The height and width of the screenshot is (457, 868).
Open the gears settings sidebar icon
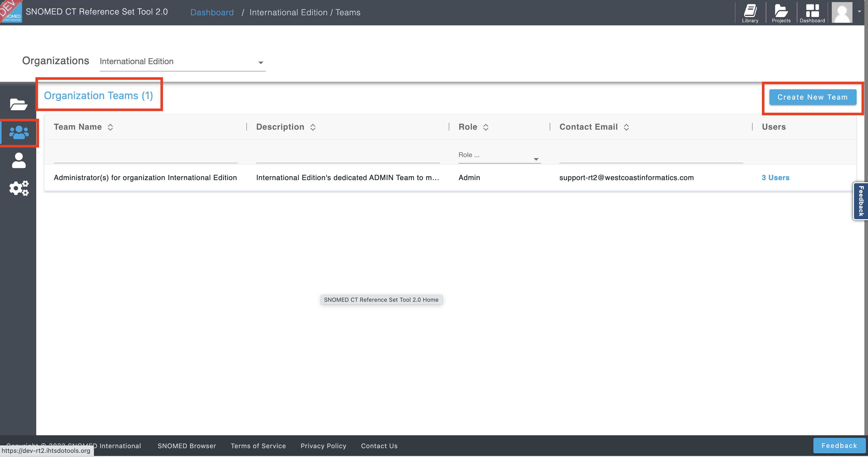coord(19,188)
